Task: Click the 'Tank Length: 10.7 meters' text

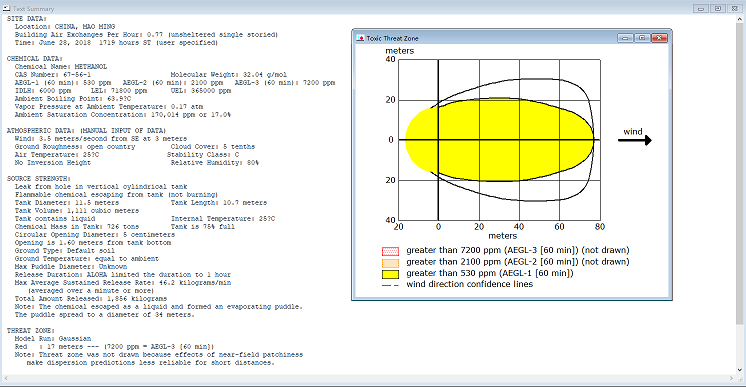Action: coord(219,203)
